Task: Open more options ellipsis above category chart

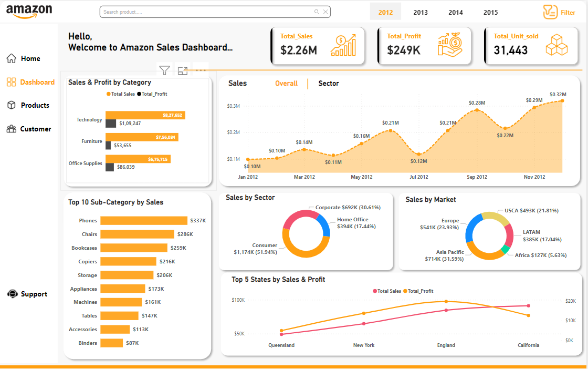Action: [x=201, y=69]
